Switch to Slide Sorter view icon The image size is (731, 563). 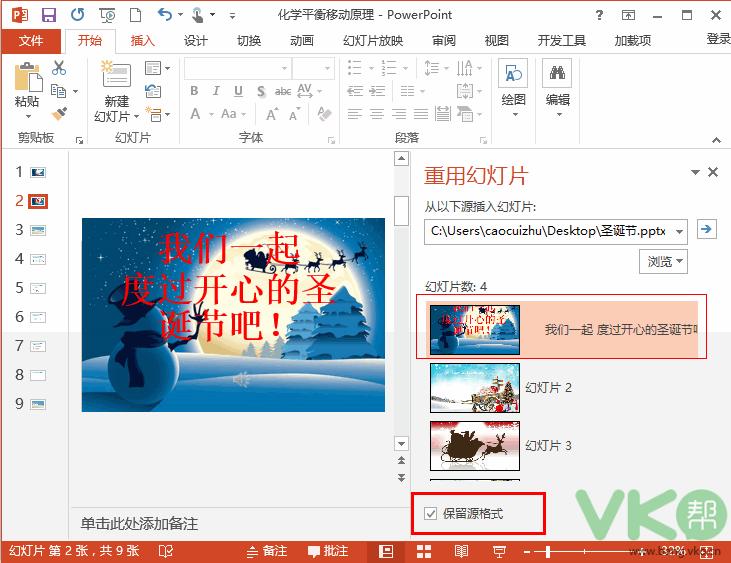click(424, 552)
